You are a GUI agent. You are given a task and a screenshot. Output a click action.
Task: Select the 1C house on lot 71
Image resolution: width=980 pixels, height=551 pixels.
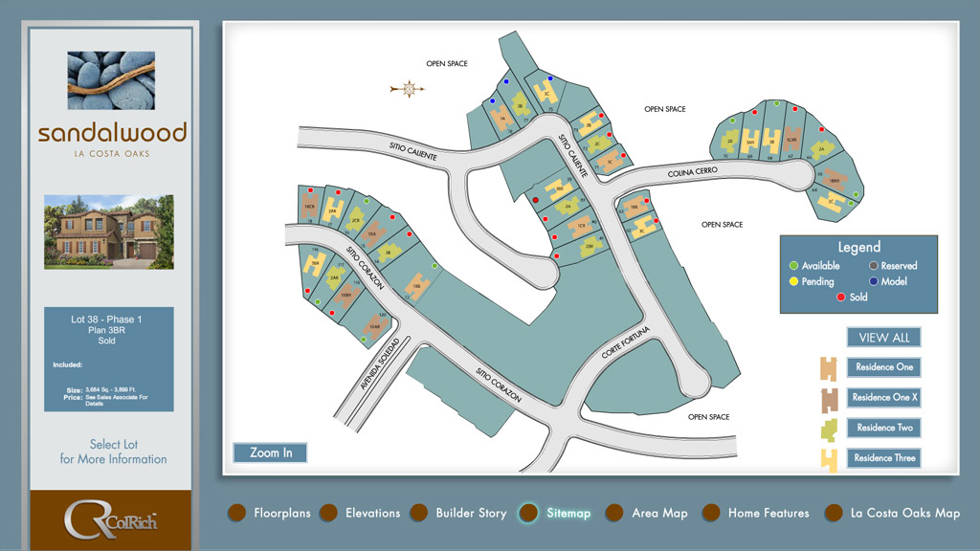pyautogui.click(x=610, y=162)
